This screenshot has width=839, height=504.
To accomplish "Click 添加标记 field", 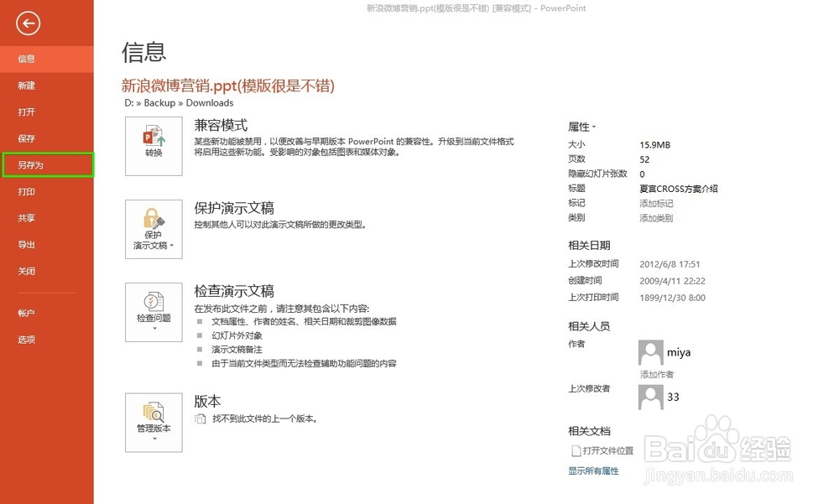I will [656, 203].
